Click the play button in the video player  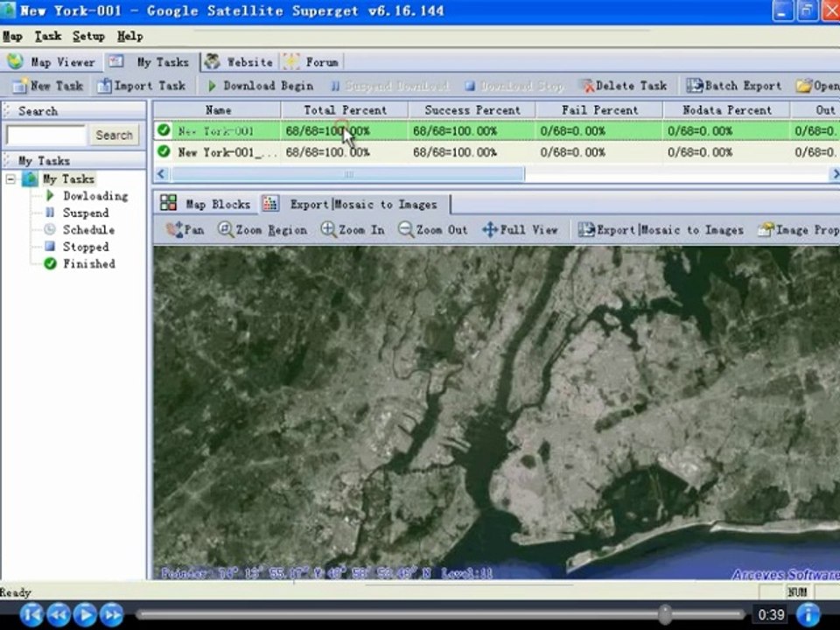click(85, 614)
